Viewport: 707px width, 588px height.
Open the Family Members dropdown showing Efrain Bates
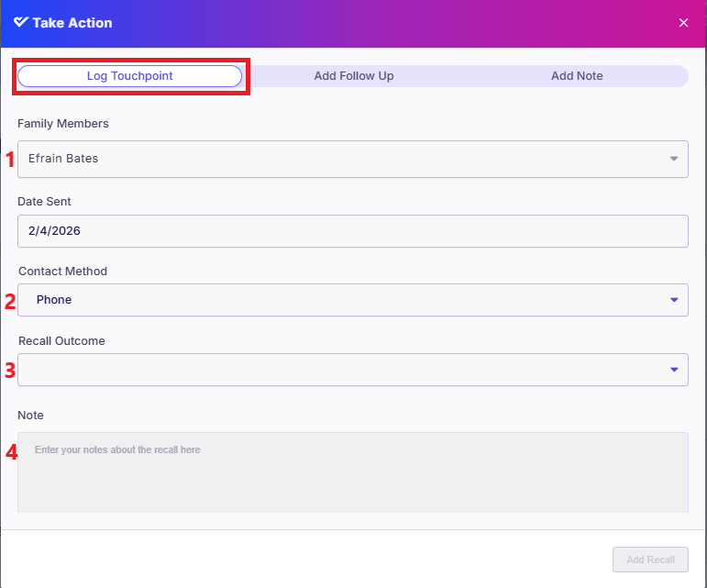point(353,159)
